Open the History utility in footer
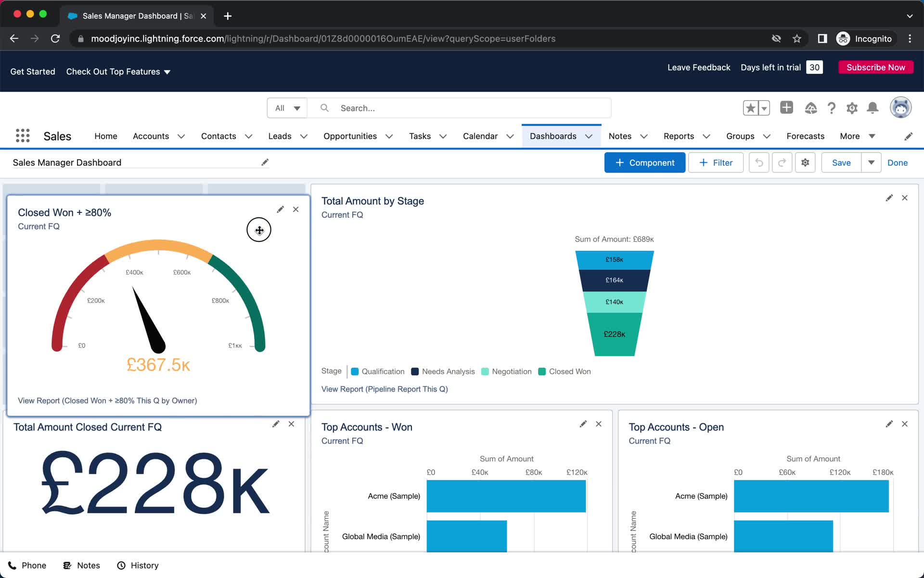924x578 pixels. coord(138,565)
